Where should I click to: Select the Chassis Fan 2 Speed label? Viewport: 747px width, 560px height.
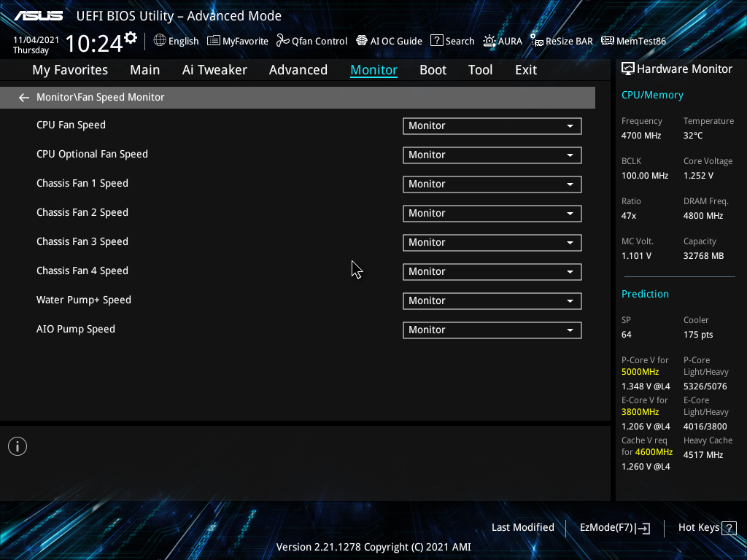82,212
